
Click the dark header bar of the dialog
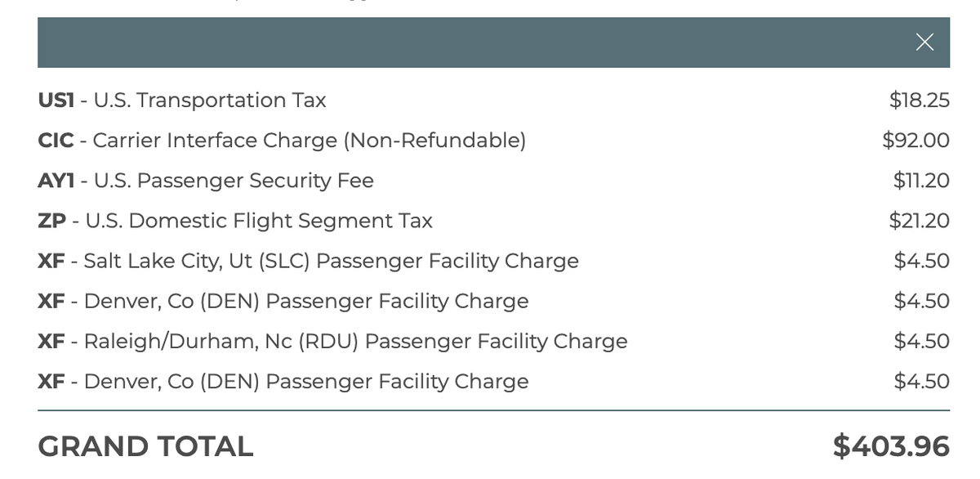pos(490,42)
